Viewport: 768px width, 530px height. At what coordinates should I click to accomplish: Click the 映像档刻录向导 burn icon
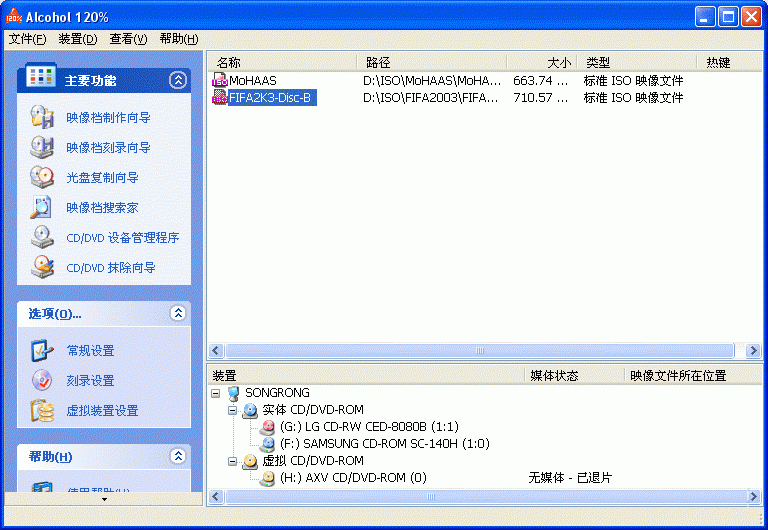[x=42, y=147]
